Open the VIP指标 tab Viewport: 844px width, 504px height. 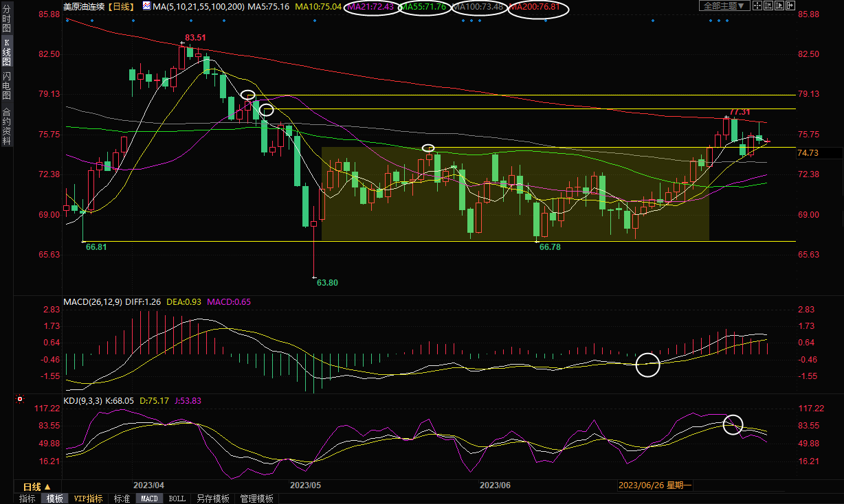(89, 499)
